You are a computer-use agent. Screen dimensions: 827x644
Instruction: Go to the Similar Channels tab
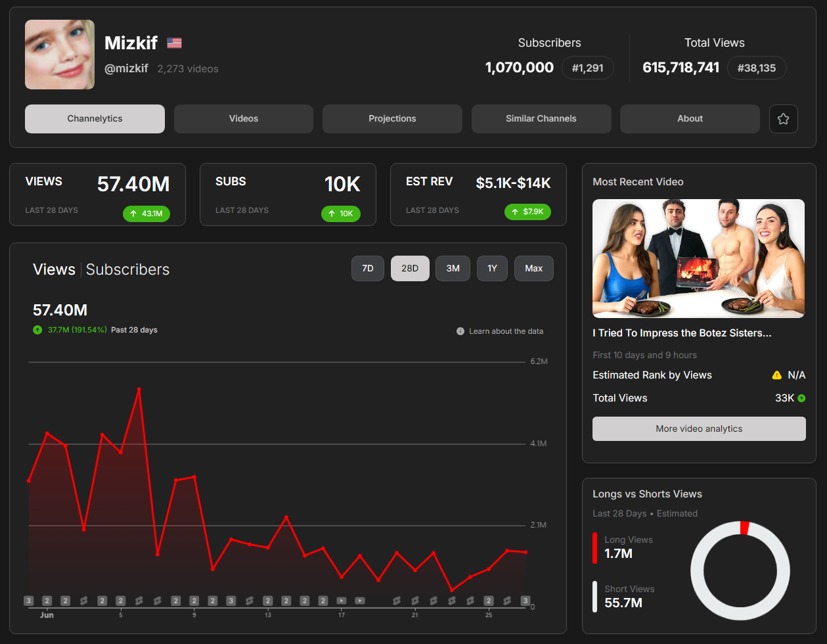point(541,119)
